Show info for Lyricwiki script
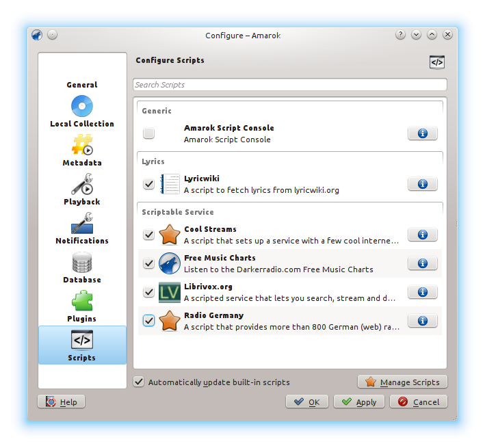The height and width of the screenshot is (448, 485). point(423,184)
